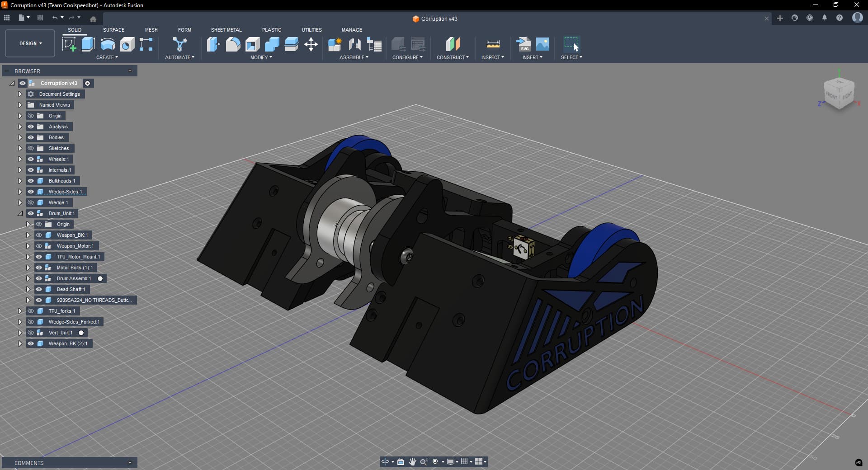Screen dimensions: 868x470
Task: Open the INSERT menu
Action: tap(533, 57)
